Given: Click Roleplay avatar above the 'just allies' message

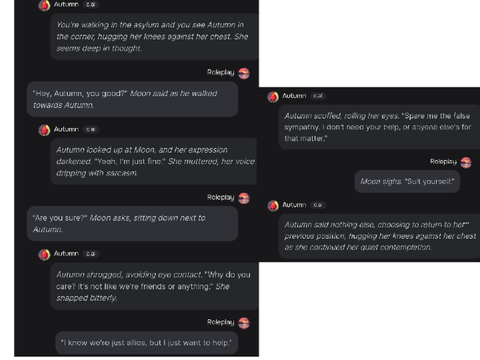Looking at the screenshot, I should click(244, 323).
